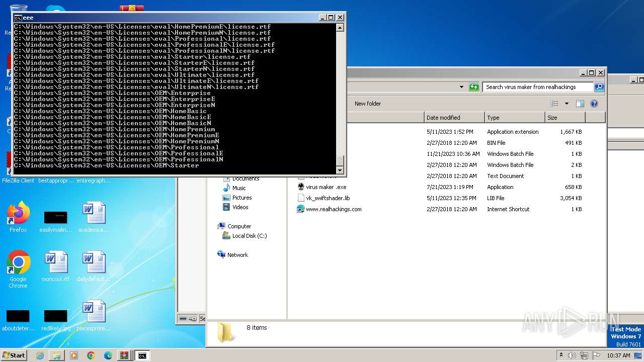Sort by Type column header
Image resolution: width=644 pixels, height=362 pixels.
click(x=515, y=118)
